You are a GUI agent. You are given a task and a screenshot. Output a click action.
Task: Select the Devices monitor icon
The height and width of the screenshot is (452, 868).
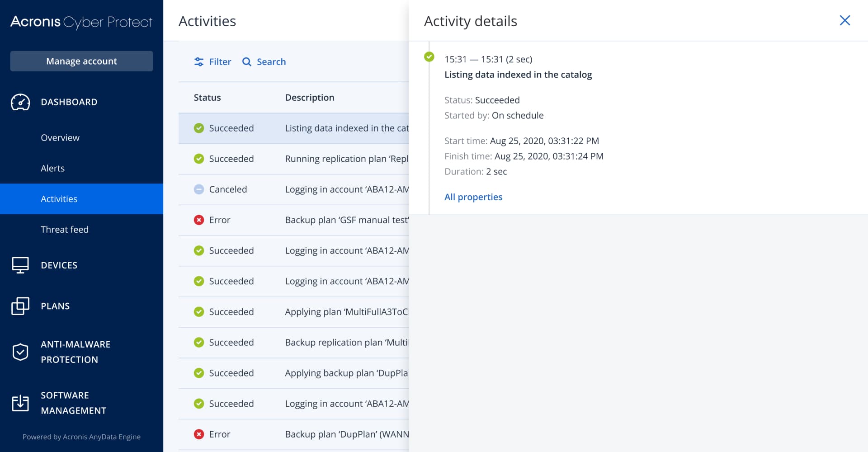[x=19, y=265]
